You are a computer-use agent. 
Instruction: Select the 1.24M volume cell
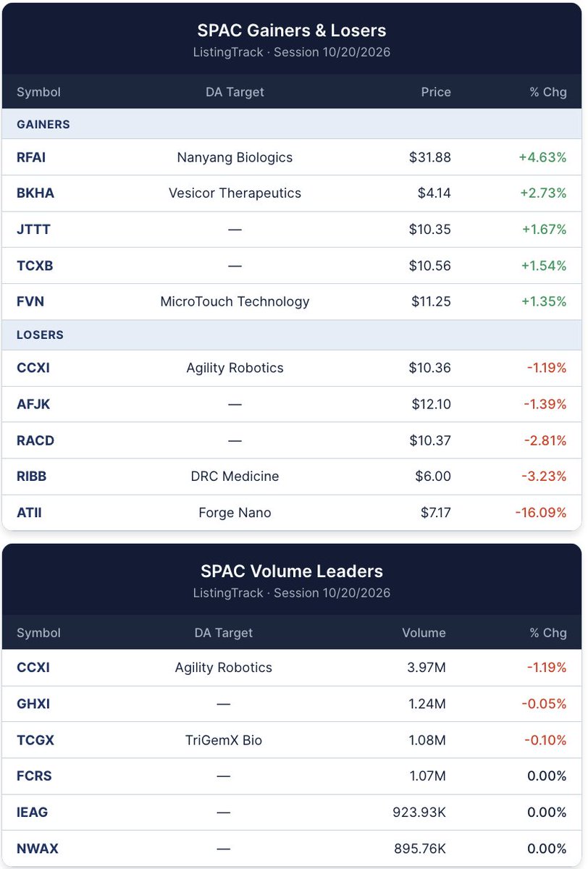[427, 704]
